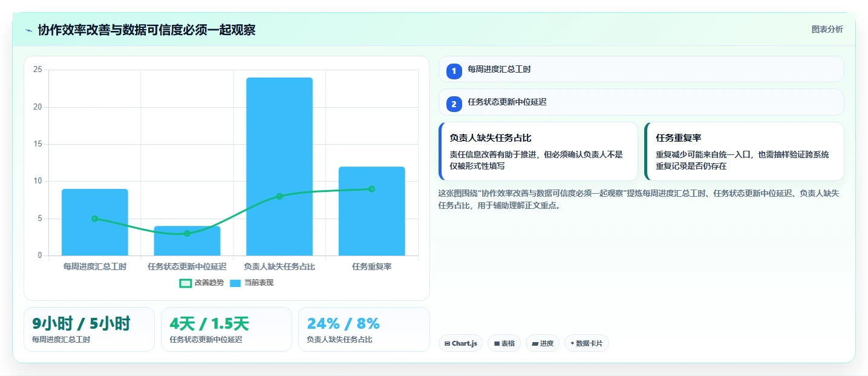This screenshot has height=376, width=868.
Task: Click the 图表分析 label in header
Action: 827,30
